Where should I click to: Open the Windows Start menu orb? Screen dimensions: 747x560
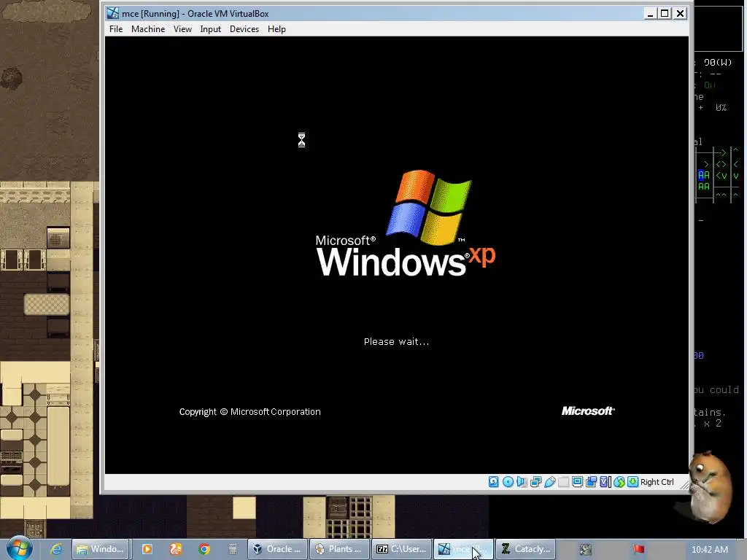[x=18, y=548]
